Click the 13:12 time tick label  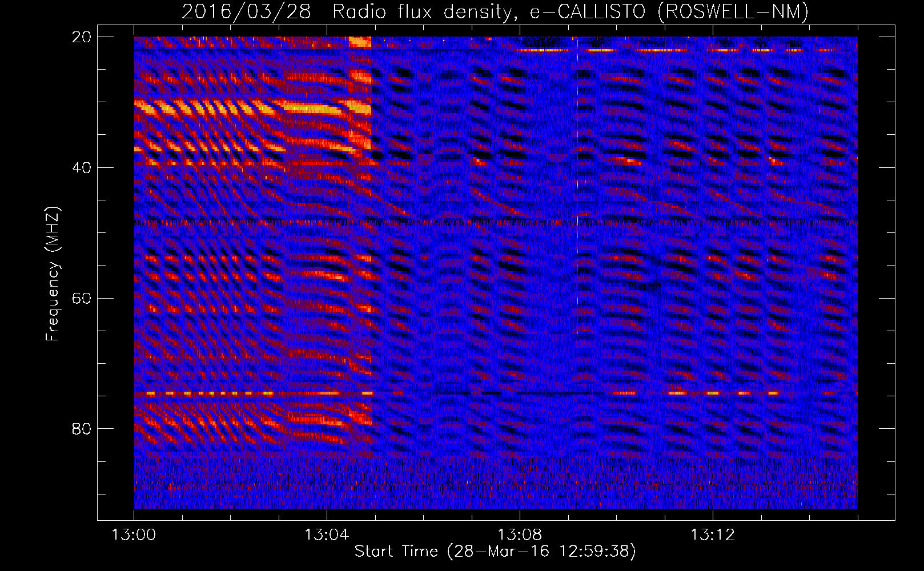[713, 535]
